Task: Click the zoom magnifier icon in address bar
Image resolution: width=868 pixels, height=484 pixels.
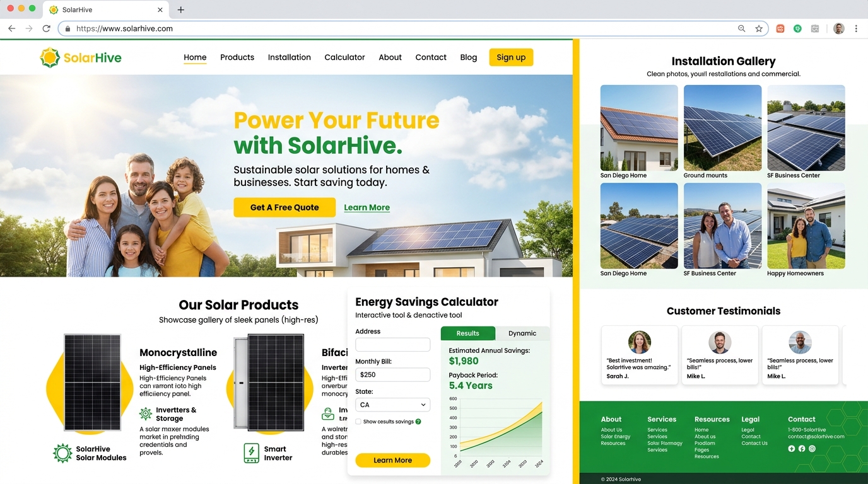Action: tap(742, 28)
